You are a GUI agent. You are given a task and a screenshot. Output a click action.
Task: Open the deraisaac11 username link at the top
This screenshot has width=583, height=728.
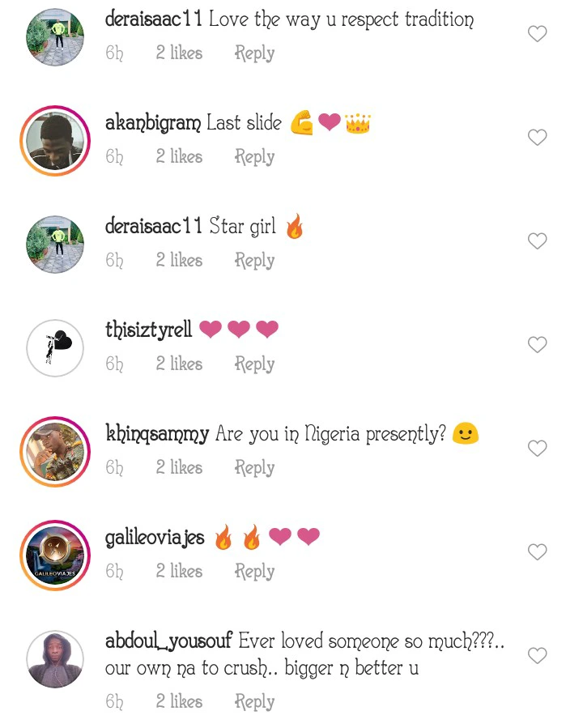pos(154,19)
